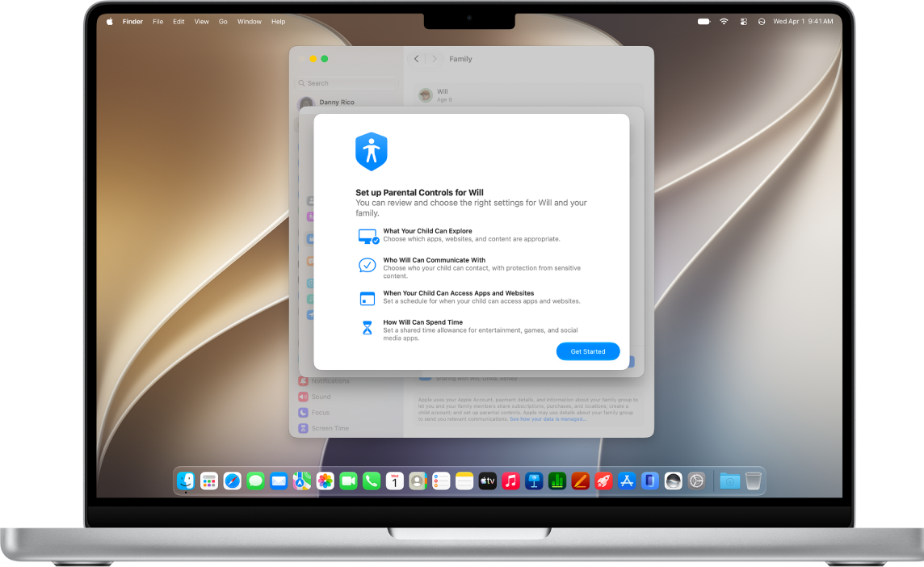Click the date and time in menu bar
Viewport: 924px width, 567px height.
coord(803,22)
